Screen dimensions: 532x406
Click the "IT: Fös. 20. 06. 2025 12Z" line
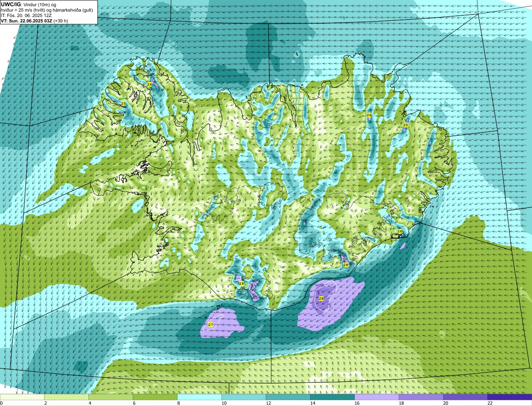click(x=26, y=15)
